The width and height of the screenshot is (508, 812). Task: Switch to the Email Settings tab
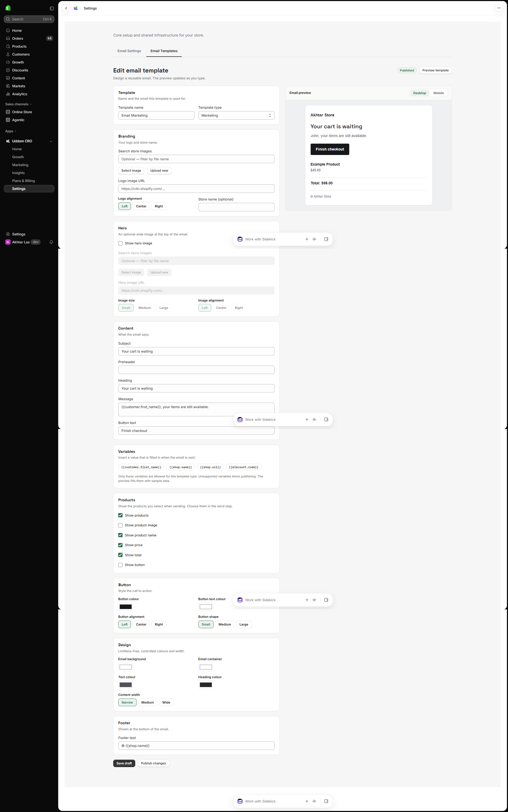click(129, 51)
